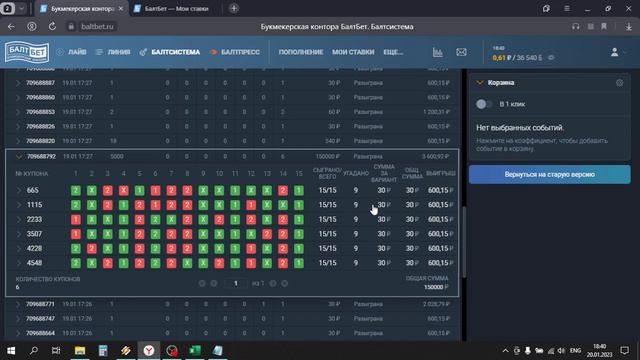
Task: Go back in the browser
Action: pyautogui.click(x=11, y=27)
